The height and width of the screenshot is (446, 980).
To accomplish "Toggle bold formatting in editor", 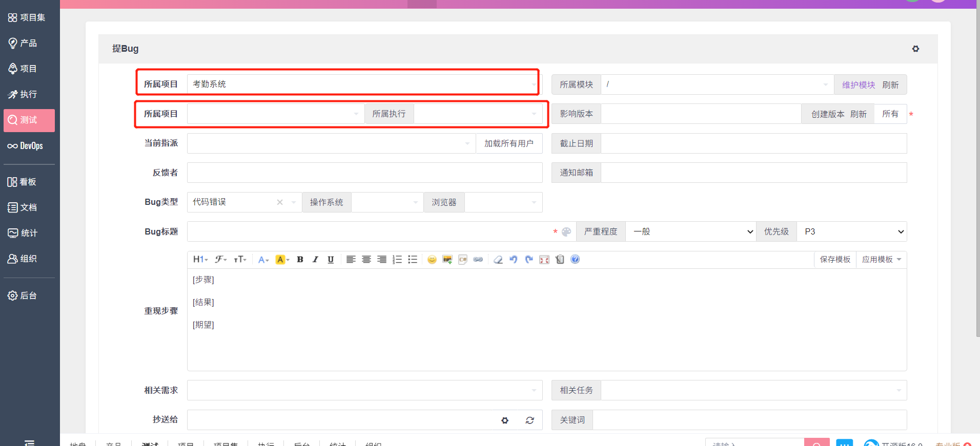I will tap(300, 260).
